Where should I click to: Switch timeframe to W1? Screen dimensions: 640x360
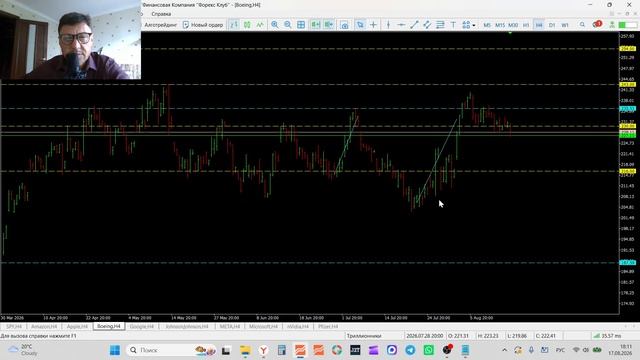(x=565, y=25)
